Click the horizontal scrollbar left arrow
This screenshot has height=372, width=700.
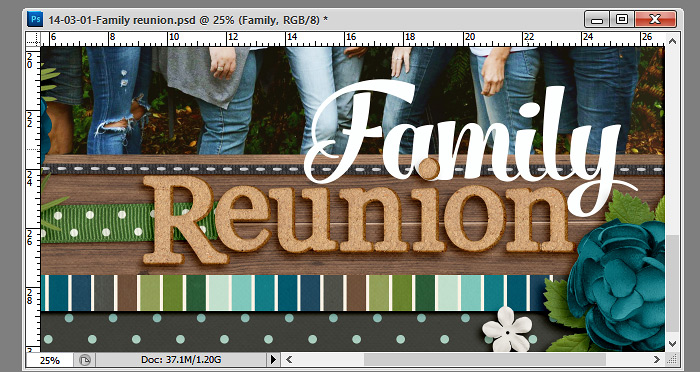289,359
